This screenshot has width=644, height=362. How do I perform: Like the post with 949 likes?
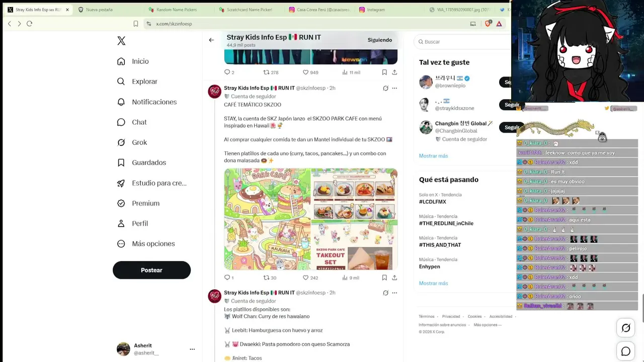pyautogui.click(x=310, y=72)
